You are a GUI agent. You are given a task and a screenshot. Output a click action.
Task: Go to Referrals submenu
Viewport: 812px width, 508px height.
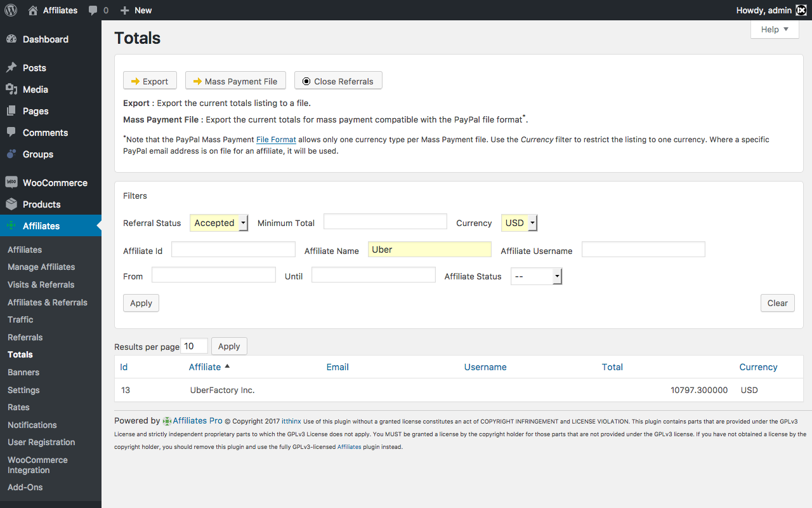tap(25, 337)
